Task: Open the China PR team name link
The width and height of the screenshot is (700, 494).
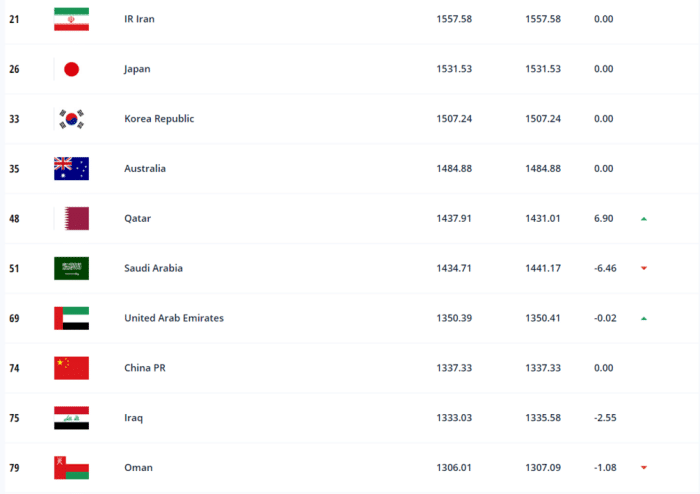Action: [x=145, y=368]
